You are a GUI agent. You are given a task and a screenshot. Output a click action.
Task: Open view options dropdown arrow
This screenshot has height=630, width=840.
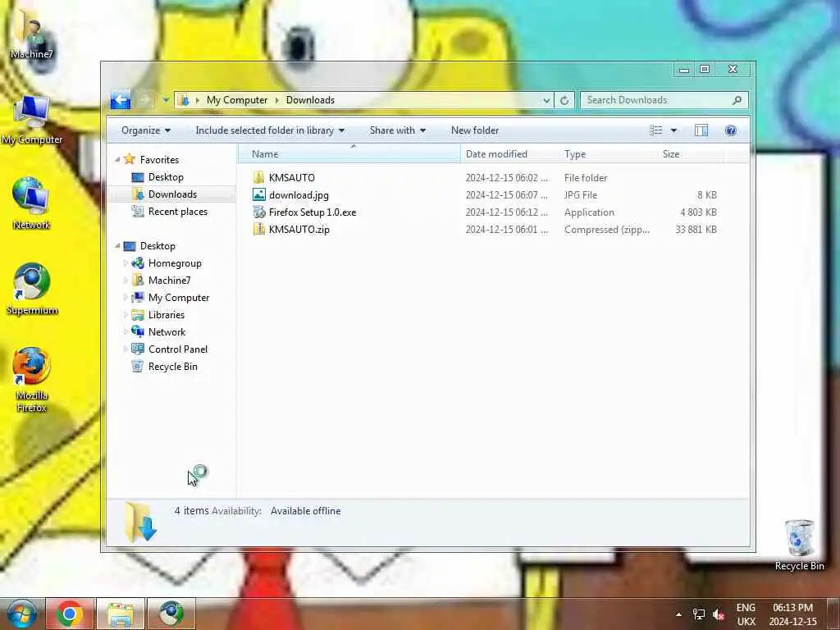[674, 130]
